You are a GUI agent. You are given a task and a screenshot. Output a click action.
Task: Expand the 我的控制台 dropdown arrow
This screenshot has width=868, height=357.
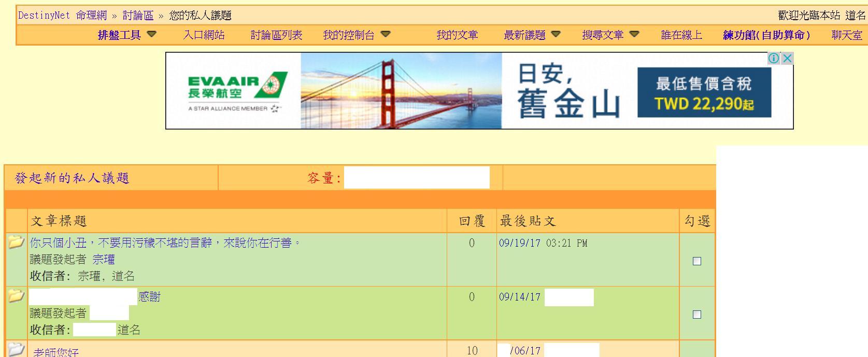386,35
